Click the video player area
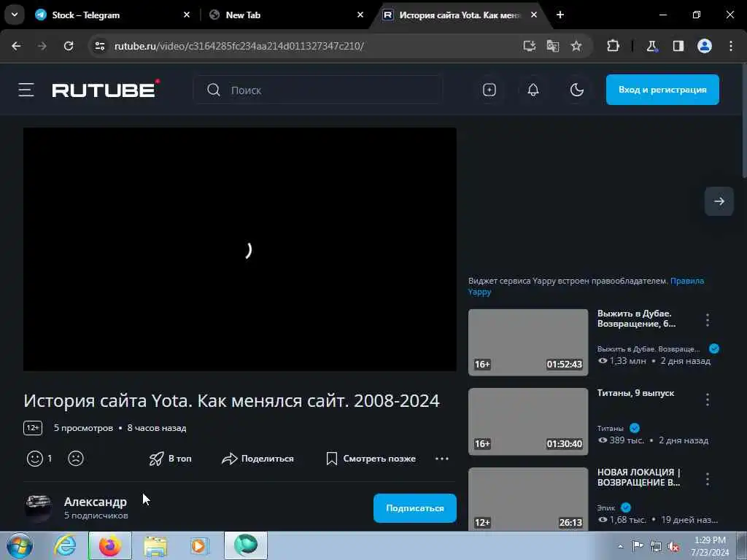Screen dimensions: 747x560 (239, 249)
